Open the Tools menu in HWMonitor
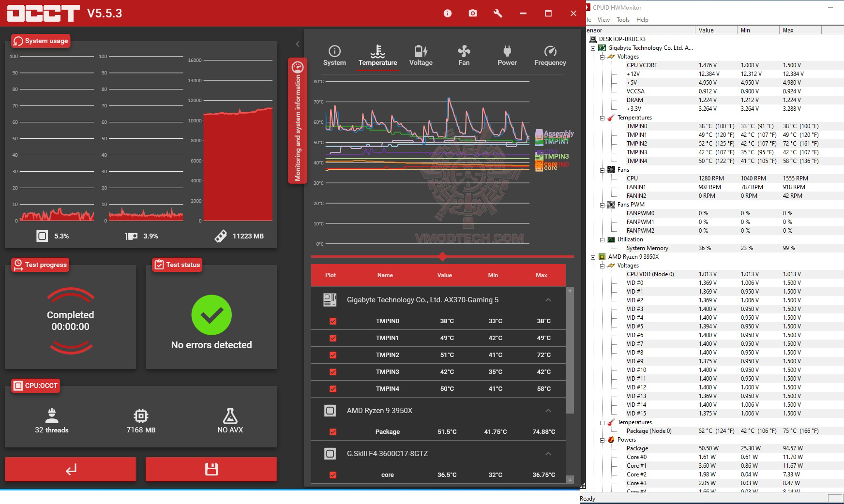This screenshot has width=844, height=504. (x=623, y=20)
